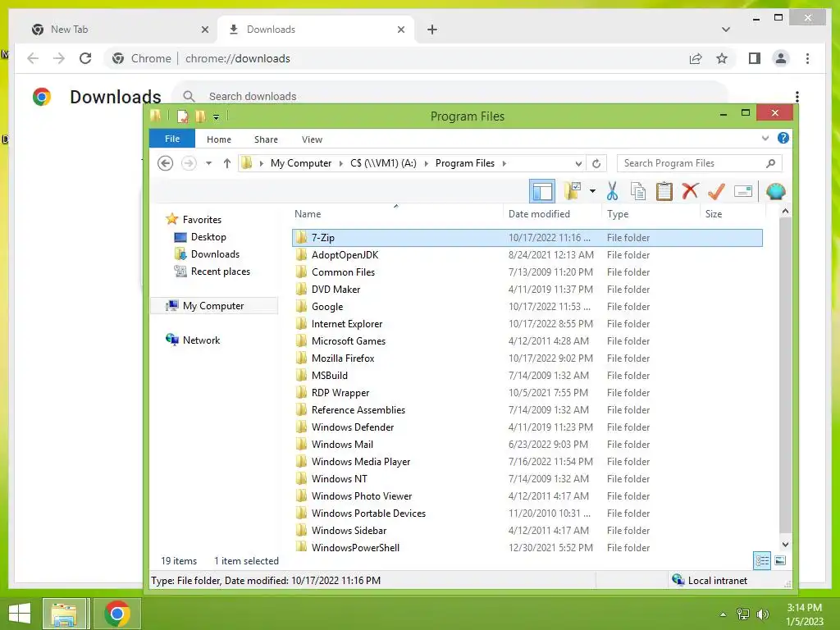The height and width of the screenshot is (630, 840).
Task: Click the search magnifier in Search Program Files
Action: click(x=770, y=163)
